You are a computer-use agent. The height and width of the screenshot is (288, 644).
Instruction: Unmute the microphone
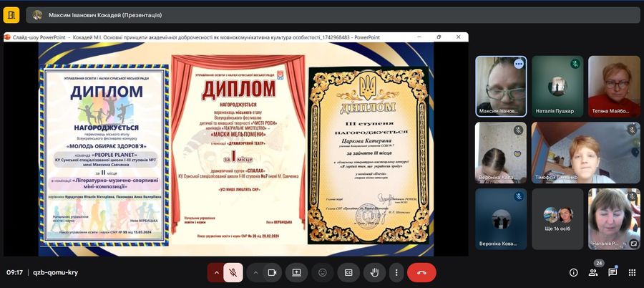[233, 272]
